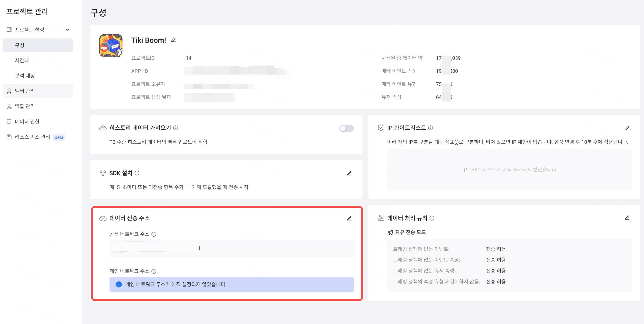Open the SDK 설치 edit pencil
The image size is (644, 324).
point(349,173)
